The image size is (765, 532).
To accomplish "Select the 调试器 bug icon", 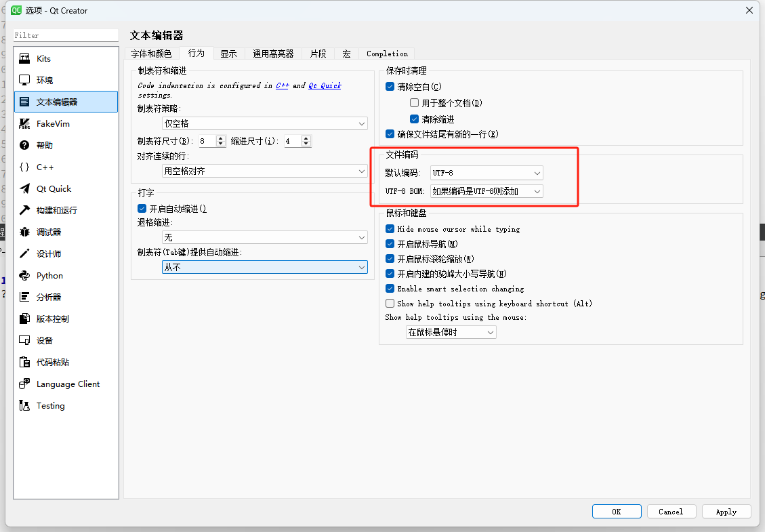I will click(24, 232).
